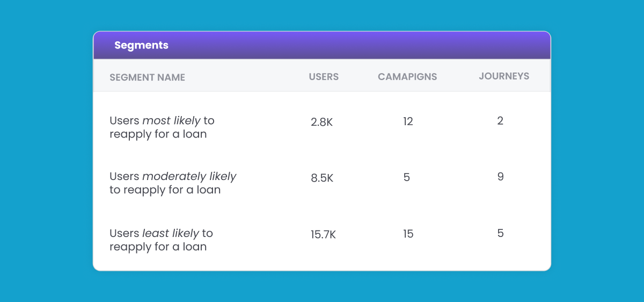The height and width of the screenshot is (302, 644).
Task: Click the purple header bar right of the title
Action: (x=376, y=45)
